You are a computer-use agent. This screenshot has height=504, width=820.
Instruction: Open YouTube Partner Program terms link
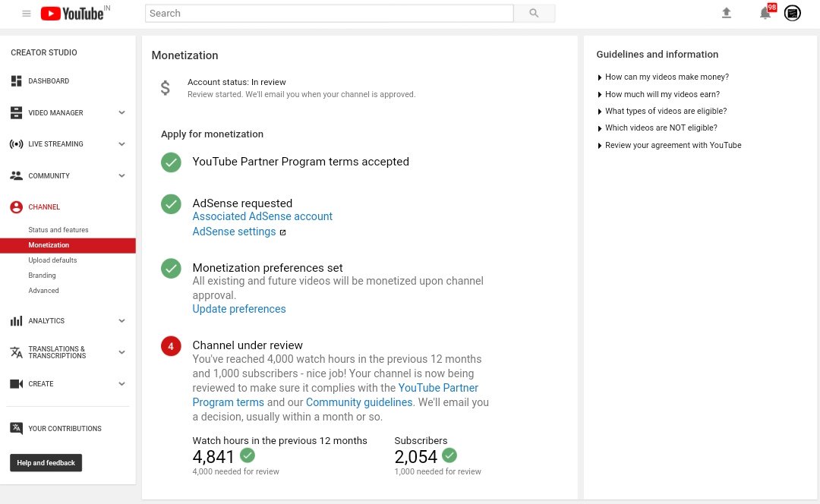pos(438,388)
